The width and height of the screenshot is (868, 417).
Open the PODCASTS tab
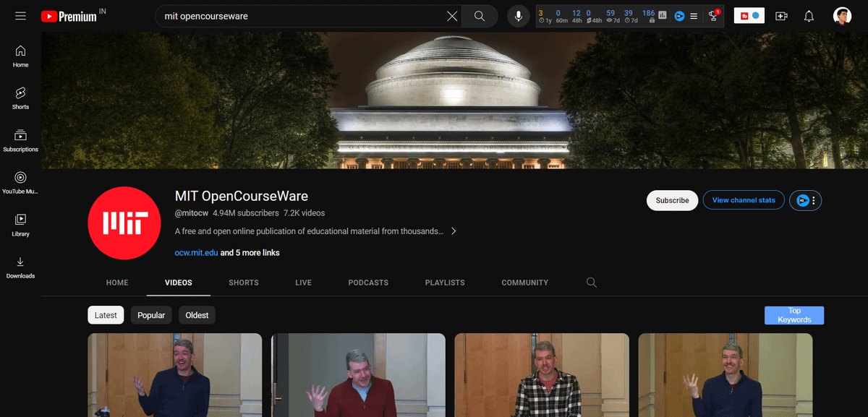[368, 283]
